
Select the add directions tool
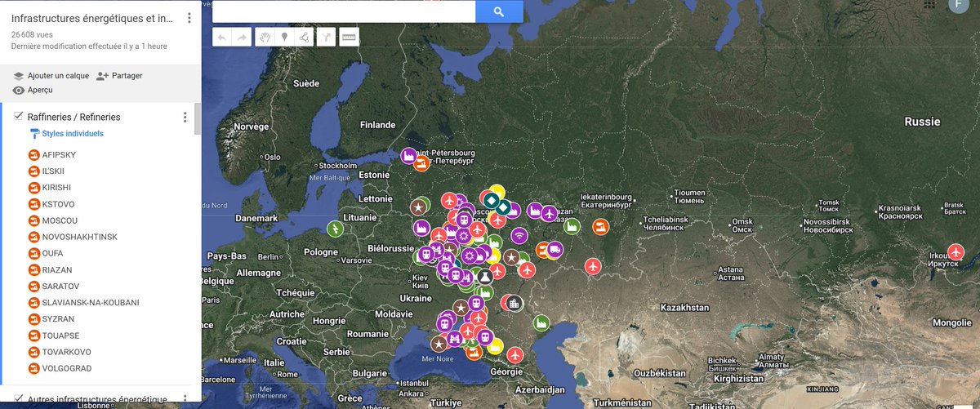tap(326, 37)
